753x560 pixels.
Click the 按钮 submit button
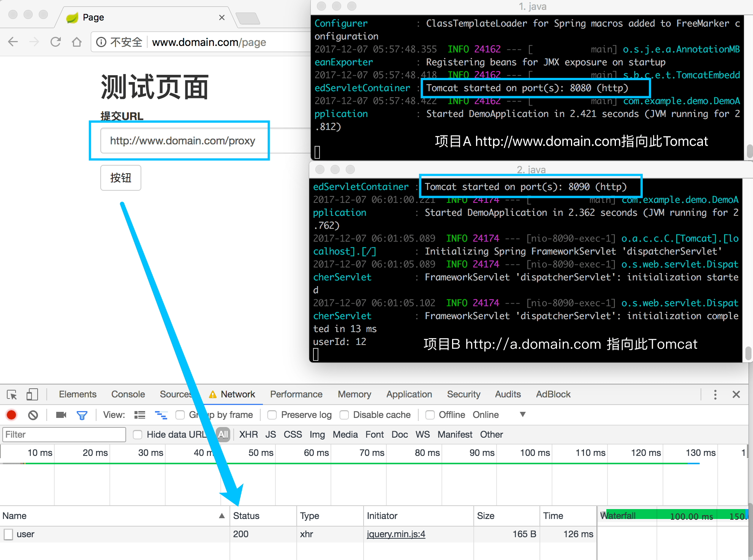(121, 178)
